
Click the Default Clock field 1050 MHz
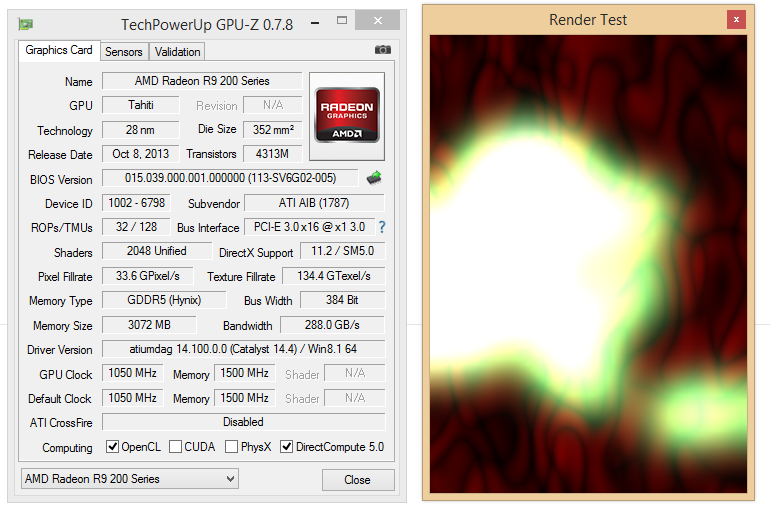pos(133,398)
